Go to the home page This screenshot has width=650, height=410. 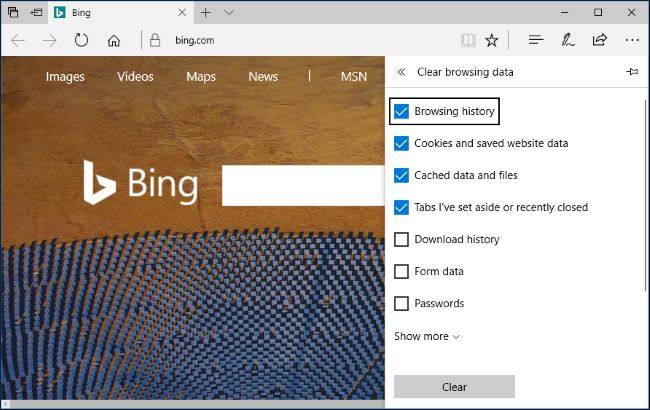pos(114,40)
